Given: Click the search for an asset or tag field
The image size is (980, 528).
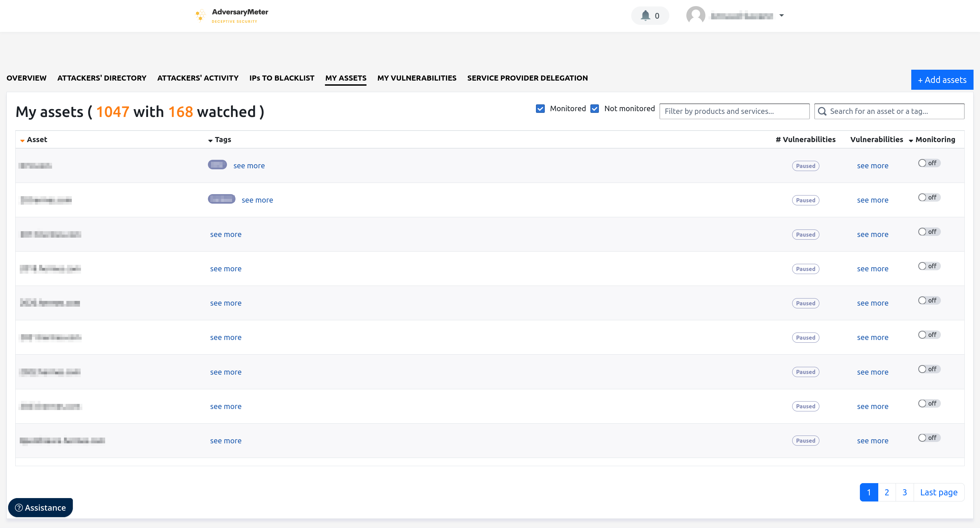Looking at the screenshot, I should pyautogui.click(x=889, y=112).
